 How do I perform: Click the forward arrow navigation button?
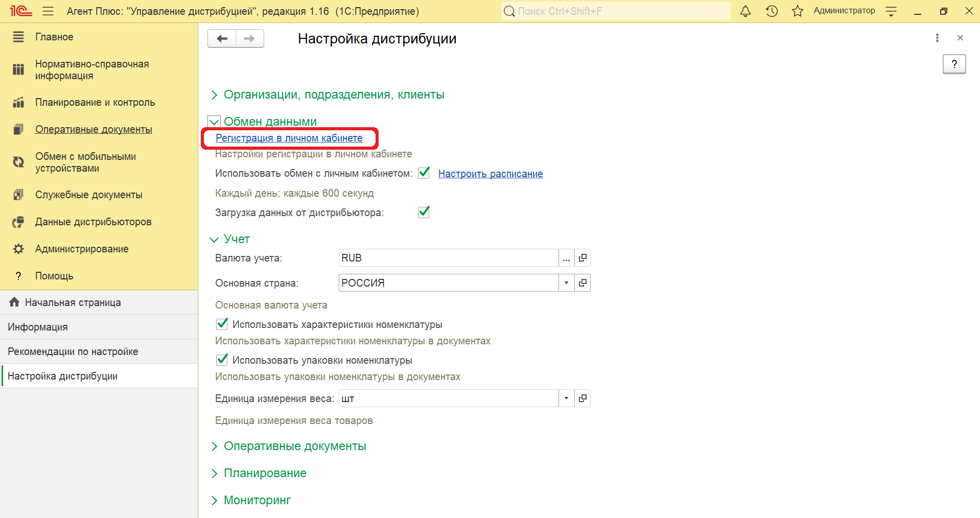pyautogui.click(x=249, y=39)
